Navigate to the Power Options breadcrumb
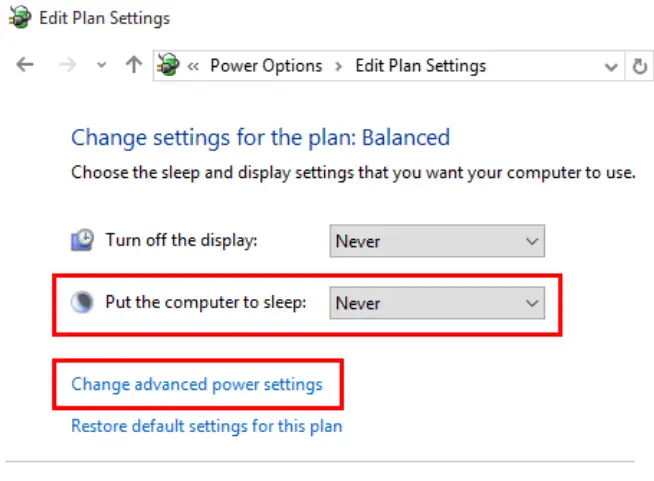This screenshot has height=481, width=654. click(266, 66)
